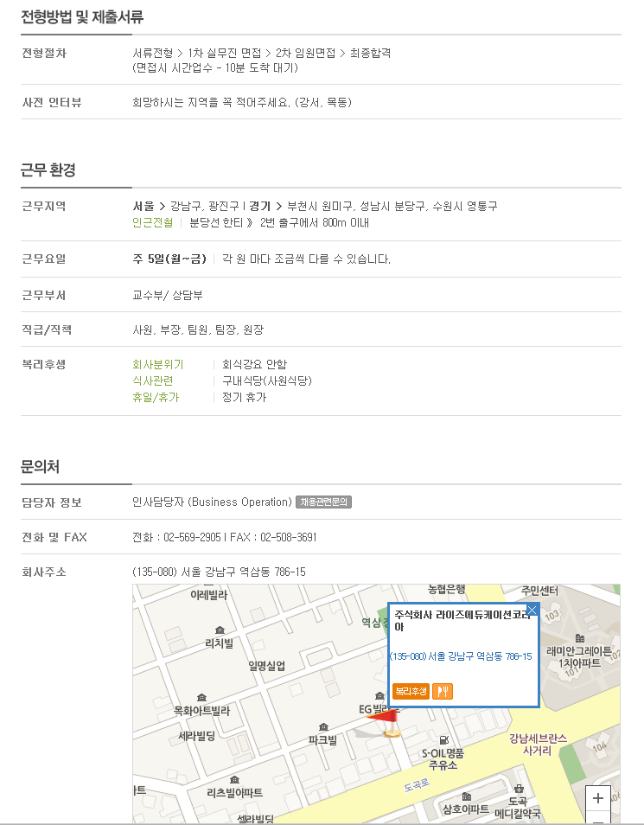This screenshot has width=644, height=825.
Task: Click the 식사관련 welfare category
Action: point(153,381)
